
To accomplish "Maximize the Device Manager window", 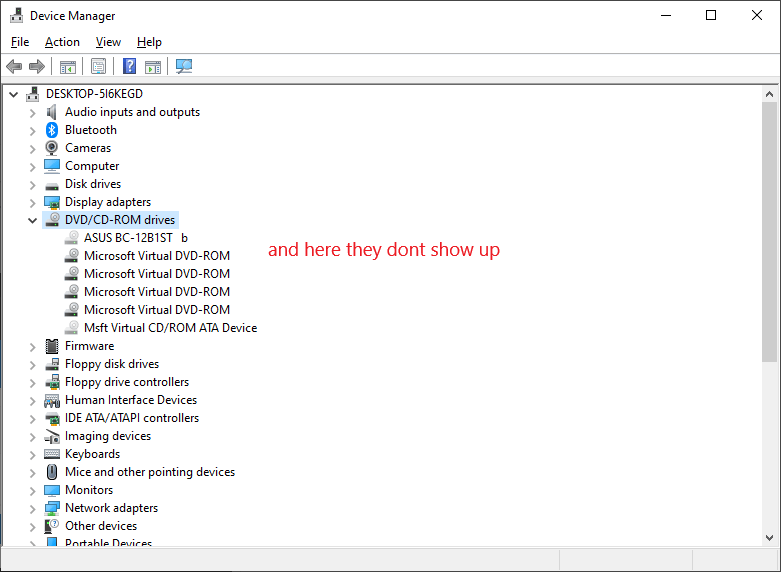I will [x=711, y=15].
